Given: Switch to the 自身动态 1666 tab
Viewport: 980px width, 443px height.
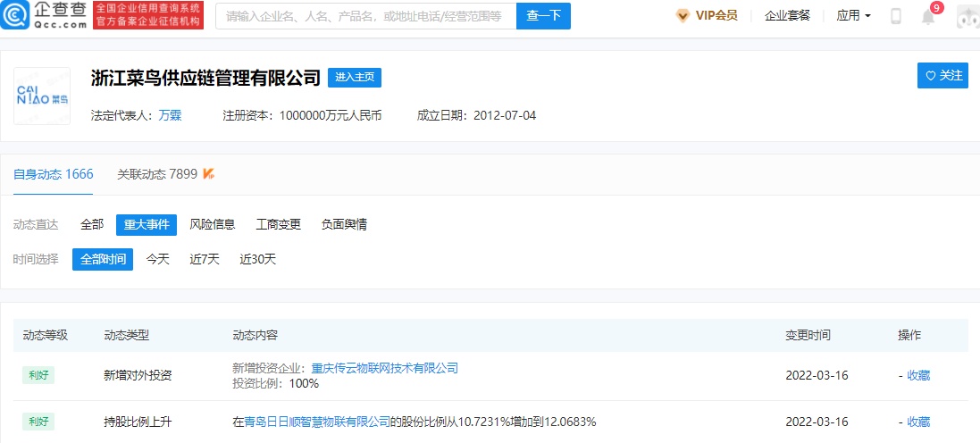Looking at the screenshot, I should pos(53,174).
